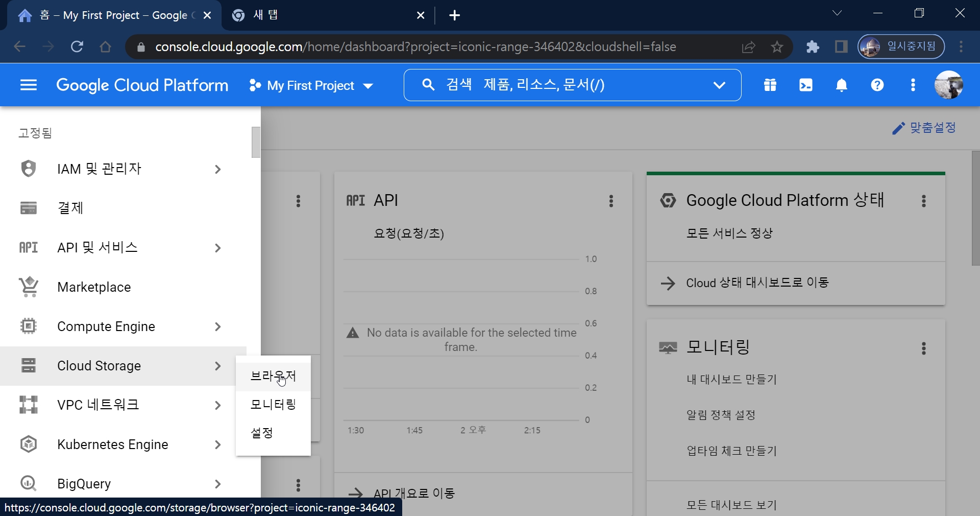The width and height of the screenshot is (980, 516).
Task: Expand the Compute Engine submenu arrow
Action: (218, 326)
